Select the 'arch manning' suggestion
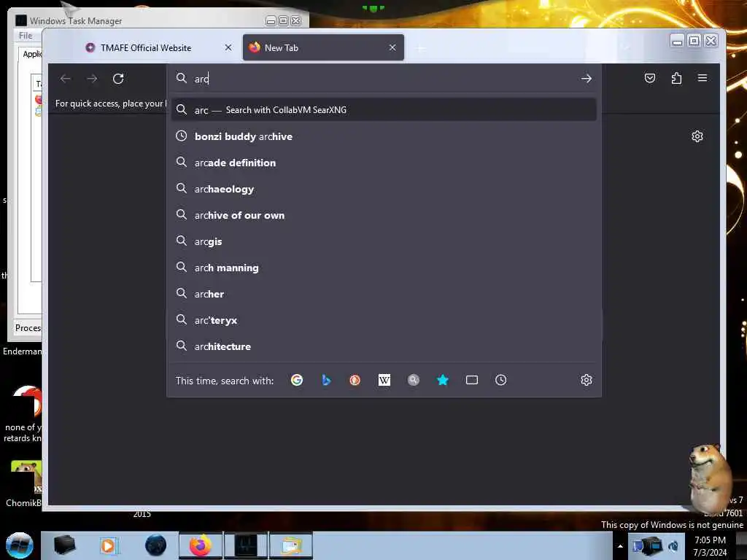747x560 pixels. pyautogui.click(x=384, y=268)
